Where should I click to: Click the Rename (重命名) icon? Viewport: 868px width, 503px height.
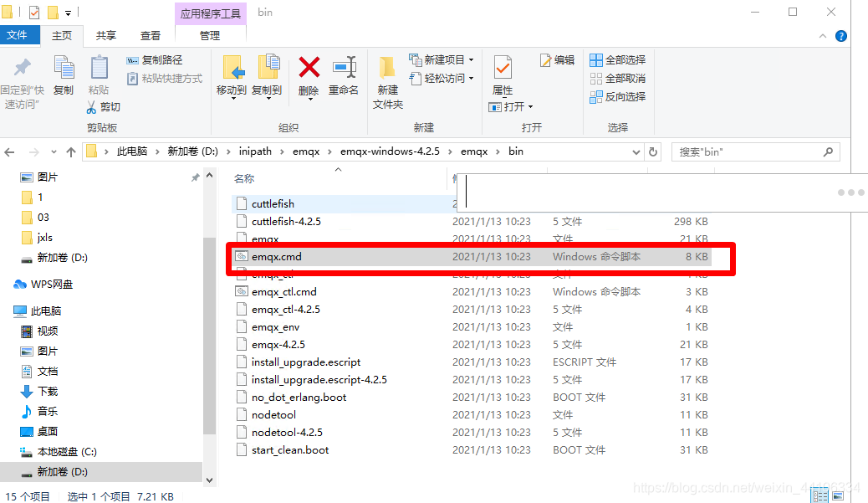[x=344, y=69]
